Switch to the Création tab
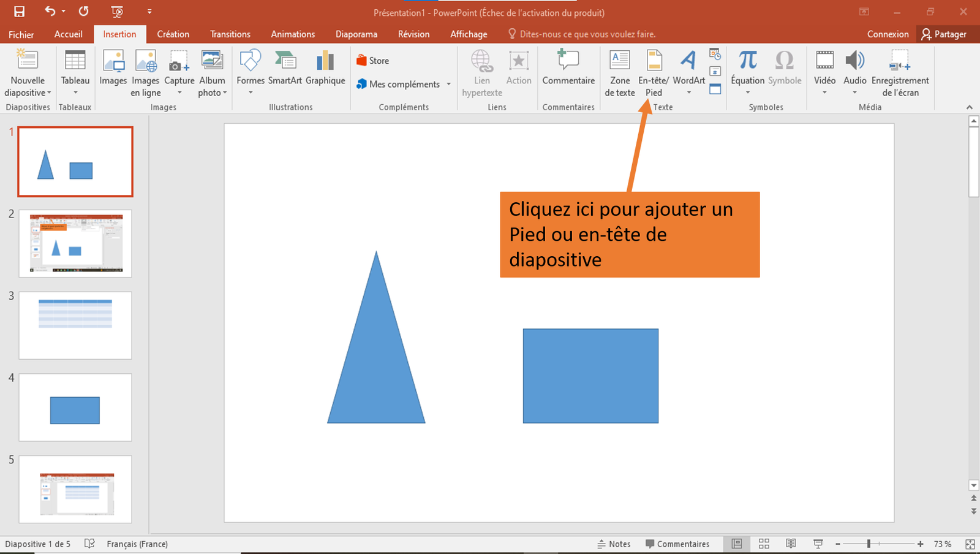 [x=173, y=34]
